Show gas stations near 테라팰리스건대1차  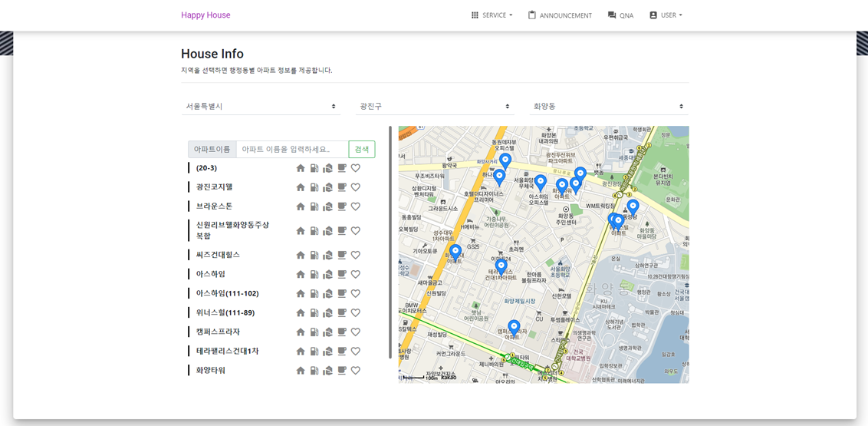[x=314, y=352]
